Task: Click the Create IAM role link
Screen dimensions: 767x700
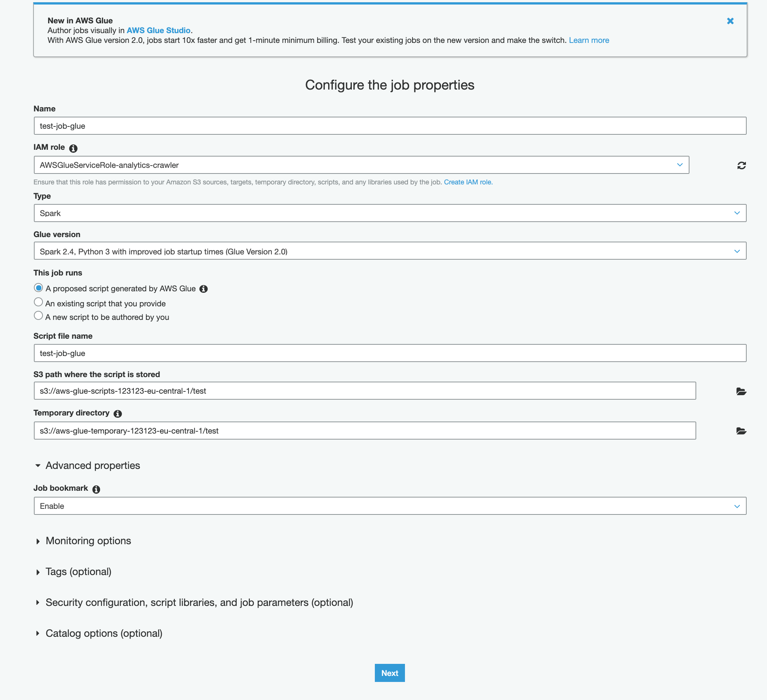Action: (468, 182)
